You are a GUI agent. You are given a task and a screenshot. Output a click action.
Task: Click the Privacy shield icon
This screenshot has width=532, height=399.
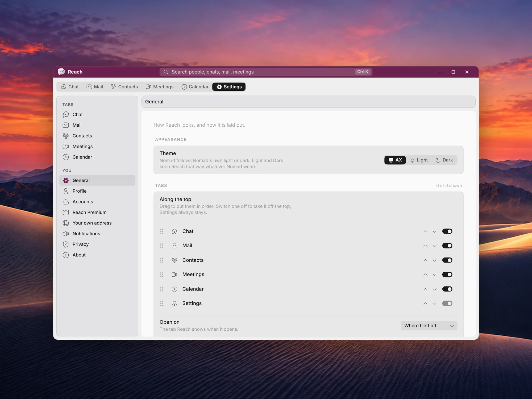pyautogui.click(x=66, y=244)
